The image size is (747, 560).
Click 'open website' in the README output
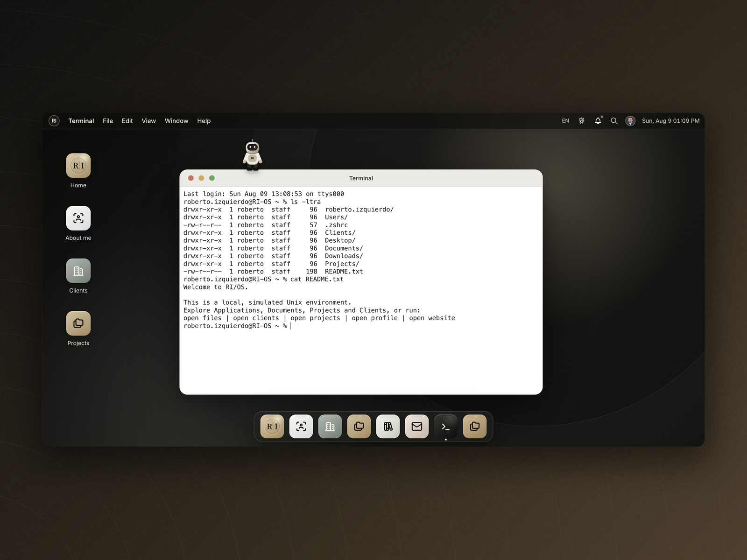pyautogui.click(x=432, y=318)
